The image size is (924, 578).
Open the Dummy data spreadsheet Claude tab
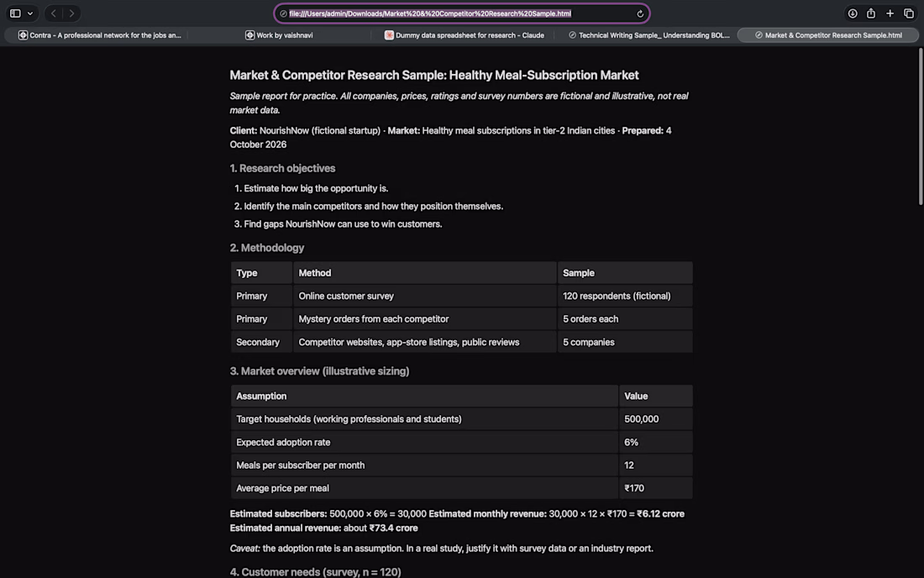pos(465,35)
